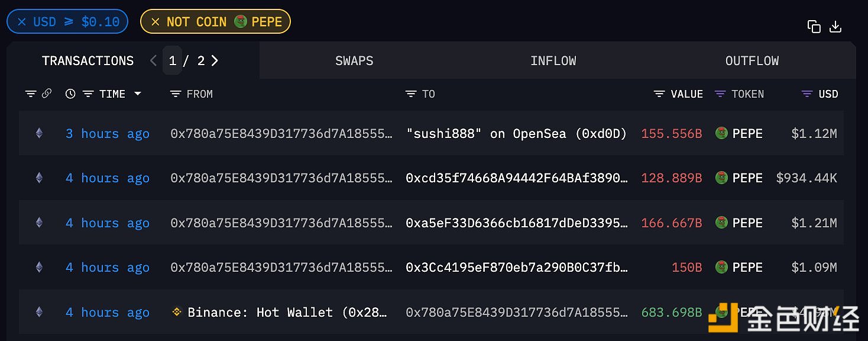Go to next transactions page

[215, 60]
